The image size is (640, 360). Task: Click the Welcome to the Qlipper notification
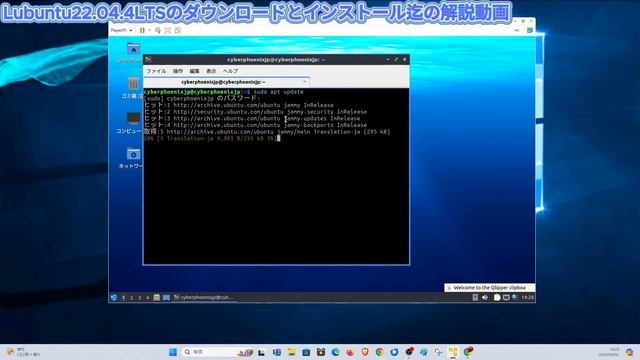tap(489, 288)
